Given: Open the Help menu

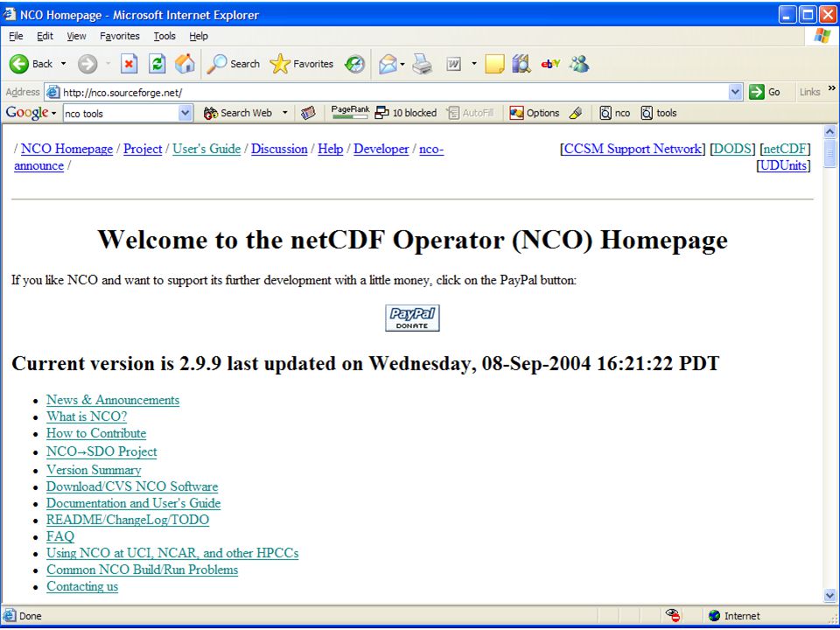Looking at the screenshot, I should click(199, 36).
